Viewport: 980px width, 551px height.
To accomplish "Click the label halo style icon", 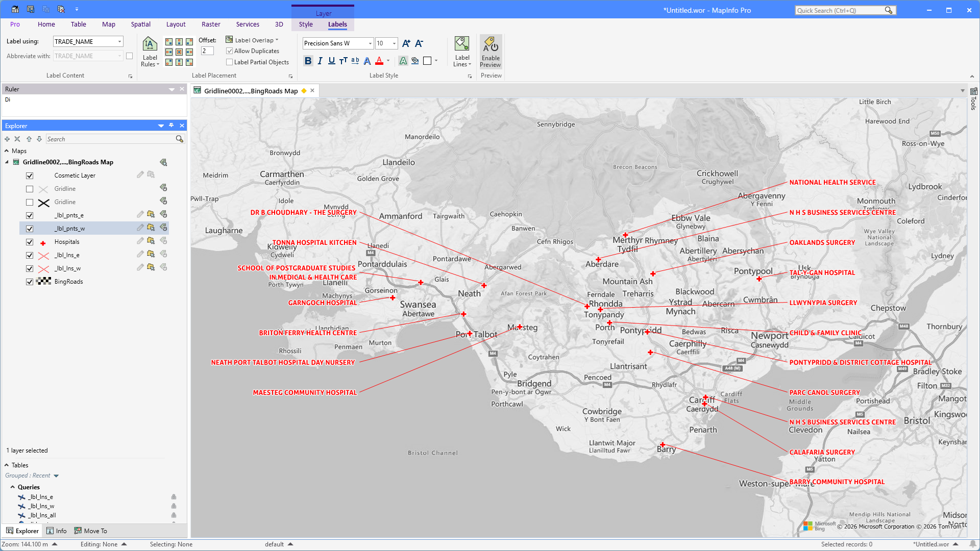I will pyautogui.click(x=403, y=61).
